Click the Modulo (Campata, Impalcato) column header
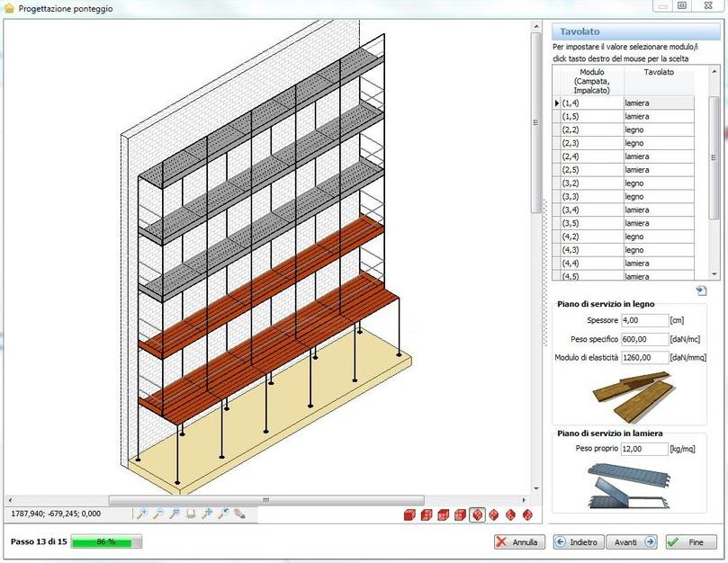This screenshot has height=563, width=728. coord(592,78)
